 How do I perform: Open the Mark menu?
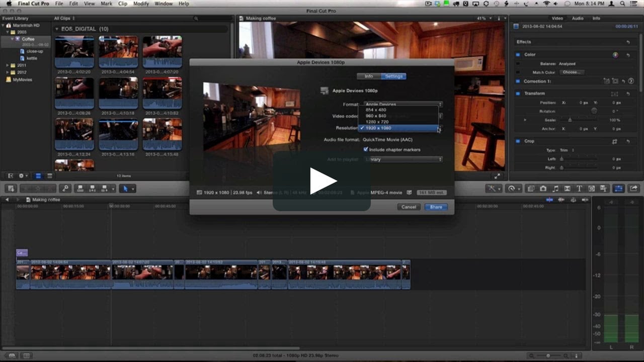(x=106, y=4)
